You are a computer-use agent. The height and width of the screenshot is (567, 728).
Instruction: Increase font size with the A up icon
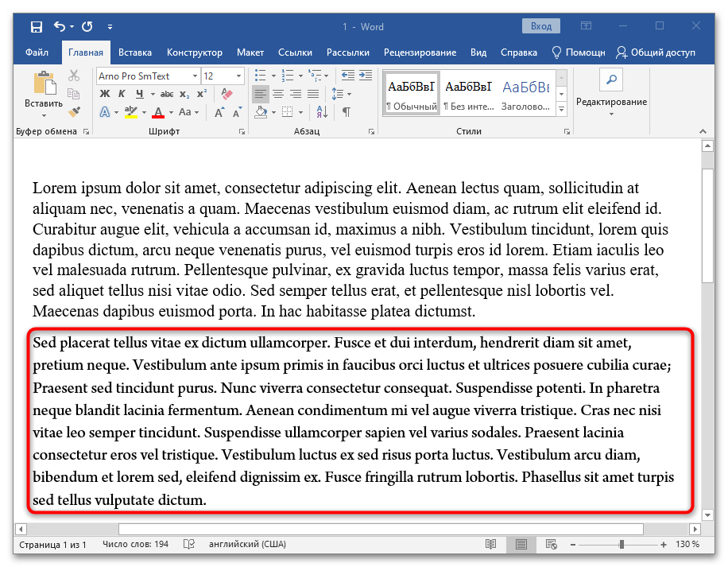click(219, 112)
